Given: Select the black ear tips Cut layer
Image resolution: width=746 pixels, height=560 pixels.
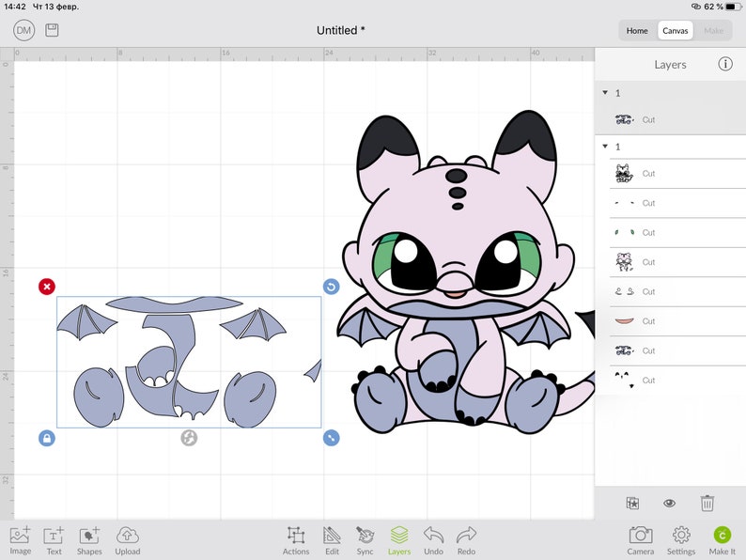Looking at the screenshot, I should point(678,381).
